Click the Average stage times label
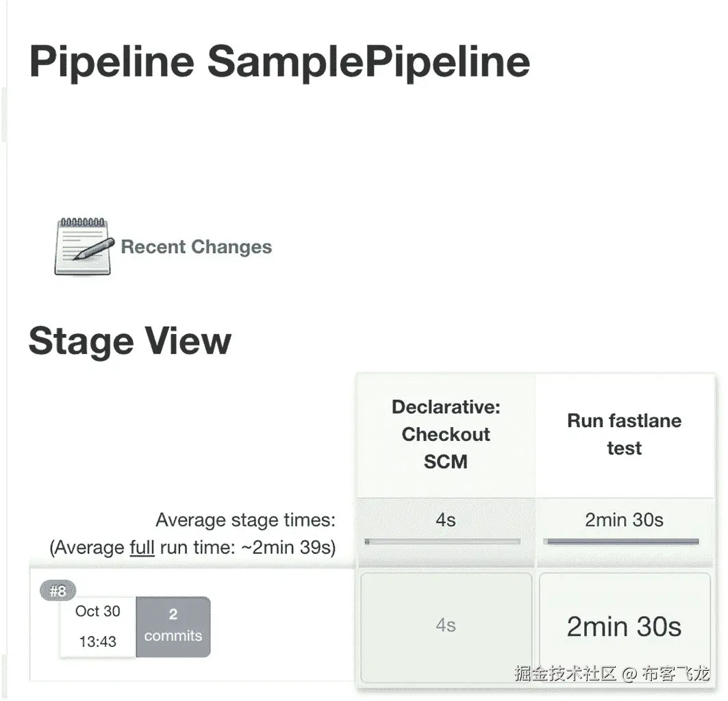Viewport: 728px width, 701px height. pos(245,520)
